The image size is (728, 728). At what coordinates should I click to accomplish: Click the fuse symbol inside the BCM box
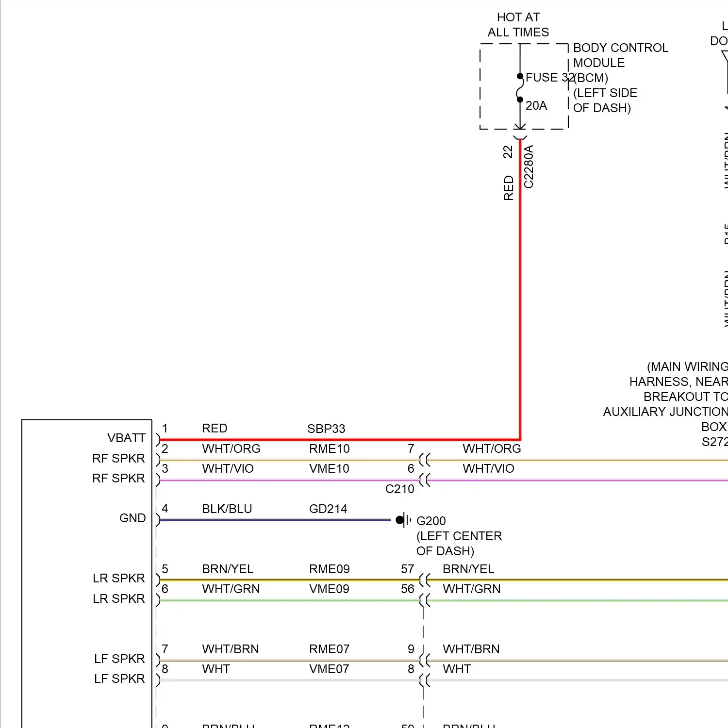click(520, 88)
